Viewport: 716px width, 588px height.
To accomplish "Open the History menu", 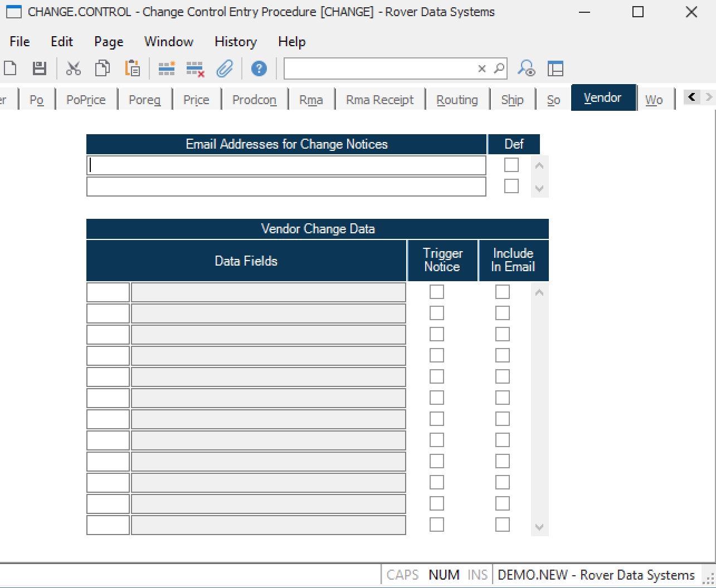I will point(236,42).
